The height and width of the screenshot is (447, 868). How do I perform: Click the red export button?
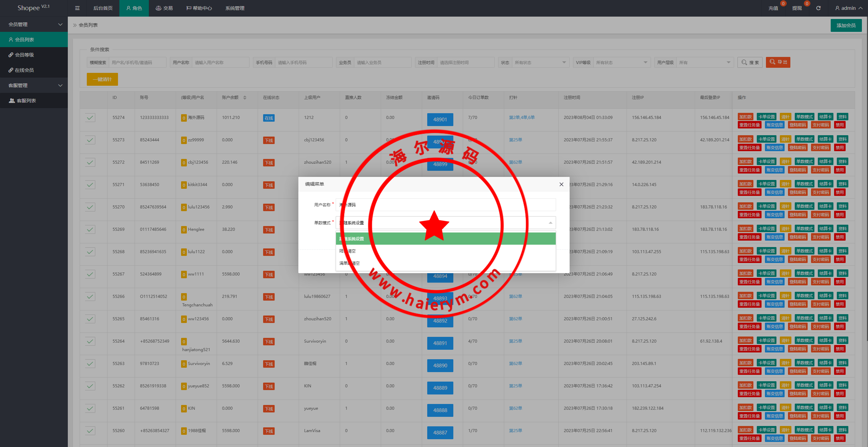pyautogui.click(x=778, y=62)
